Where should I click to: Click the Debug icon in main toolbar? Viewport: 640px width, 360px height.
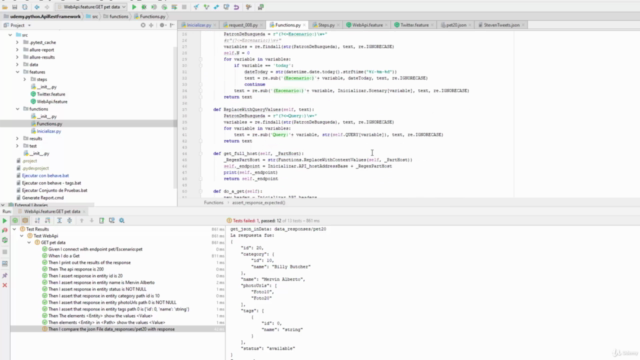click(144, 7)
